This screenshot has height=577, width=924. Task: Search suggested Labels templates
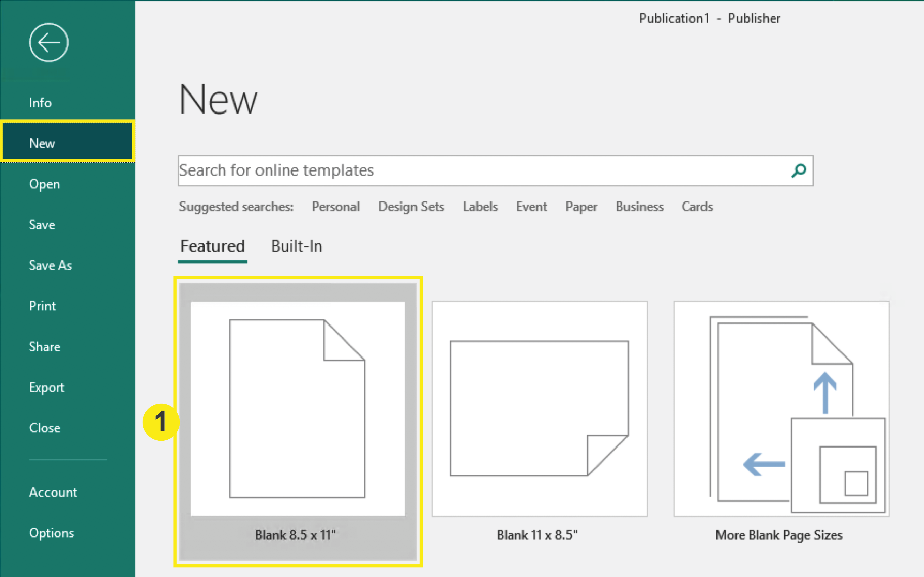click(x=480, y=206)
